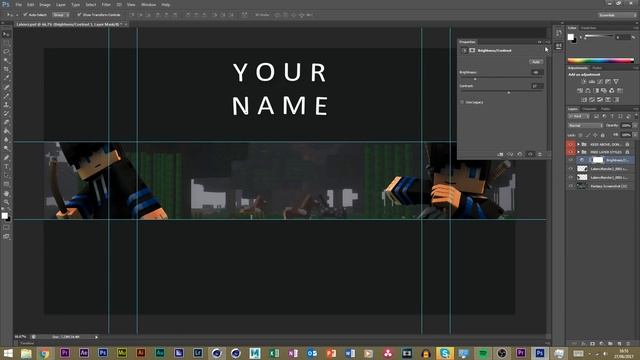Screen dimensions: 640x360
Task: Expand the FREE LAYER STYLES group
Action: click(x=578, y=152)
